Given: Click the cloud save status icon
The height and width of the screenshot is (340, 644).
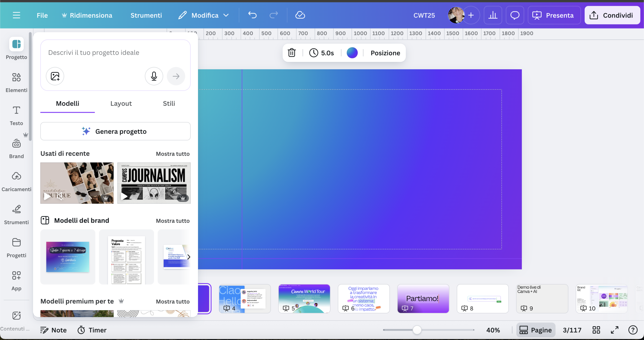Looking at the screenshot, I should click(x=300, y=15).
